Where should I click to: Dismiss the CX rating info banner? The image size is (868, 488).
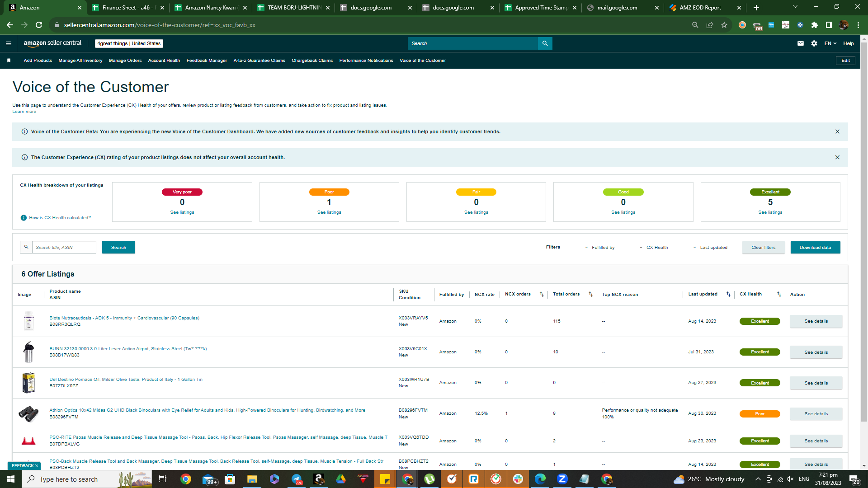click(x=837, y=157)
